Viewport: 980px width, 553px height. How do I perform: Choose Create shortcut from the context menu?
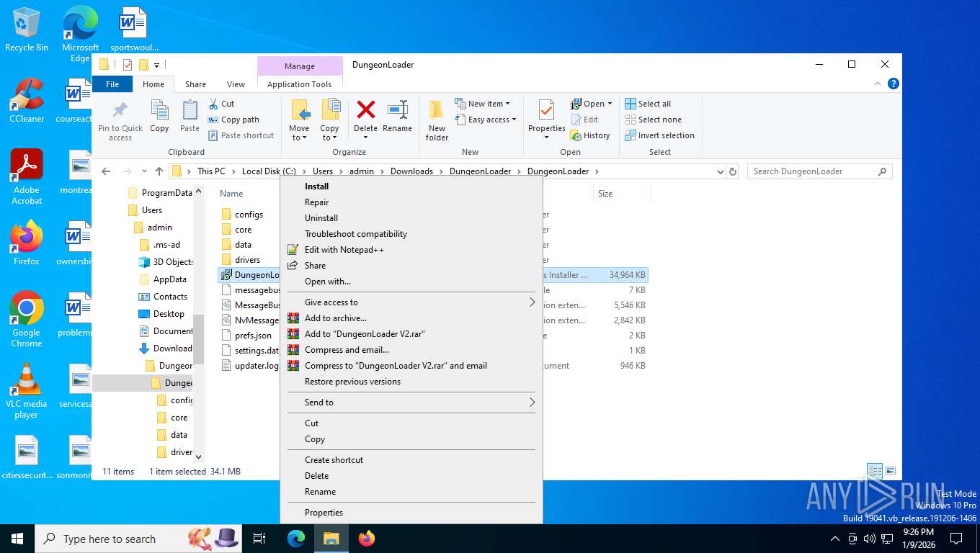pyautogui.click(x=411, y=460)
